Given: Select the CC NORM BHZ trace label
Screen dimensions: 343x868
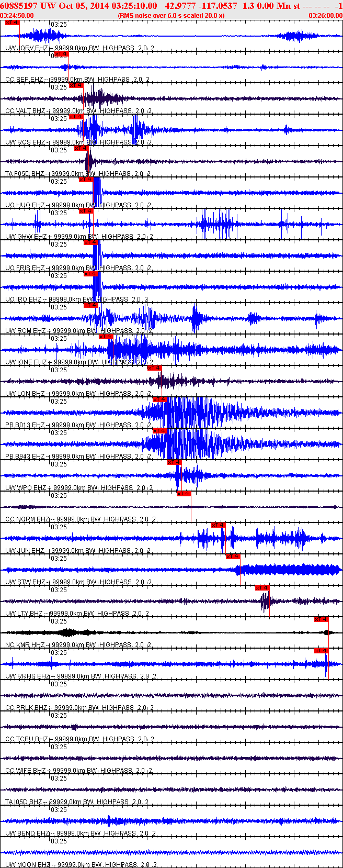Looking at the screenshot, I should coord(80,519).
